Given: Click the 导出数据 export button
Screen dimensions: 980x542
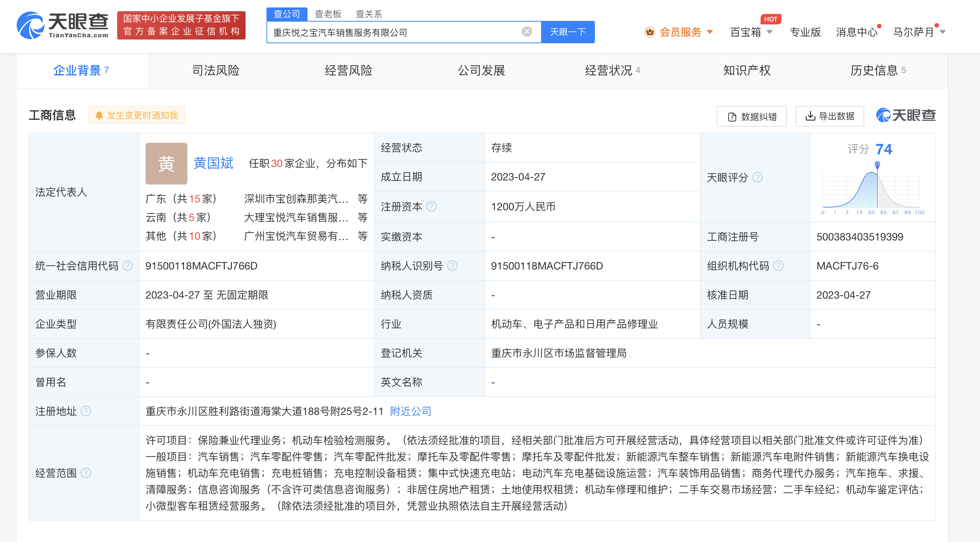Looking at the screenshot, I should pos(829,116).
